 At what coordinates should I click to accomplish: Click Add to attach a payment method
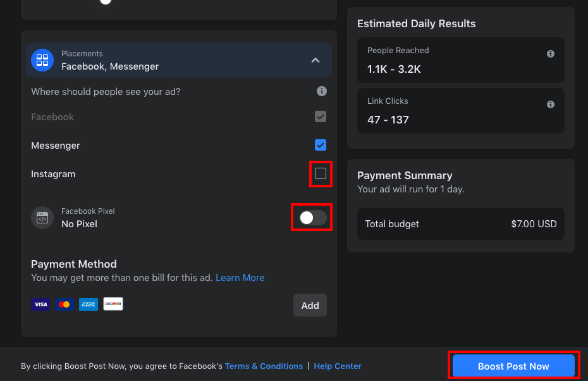point(310,305)
